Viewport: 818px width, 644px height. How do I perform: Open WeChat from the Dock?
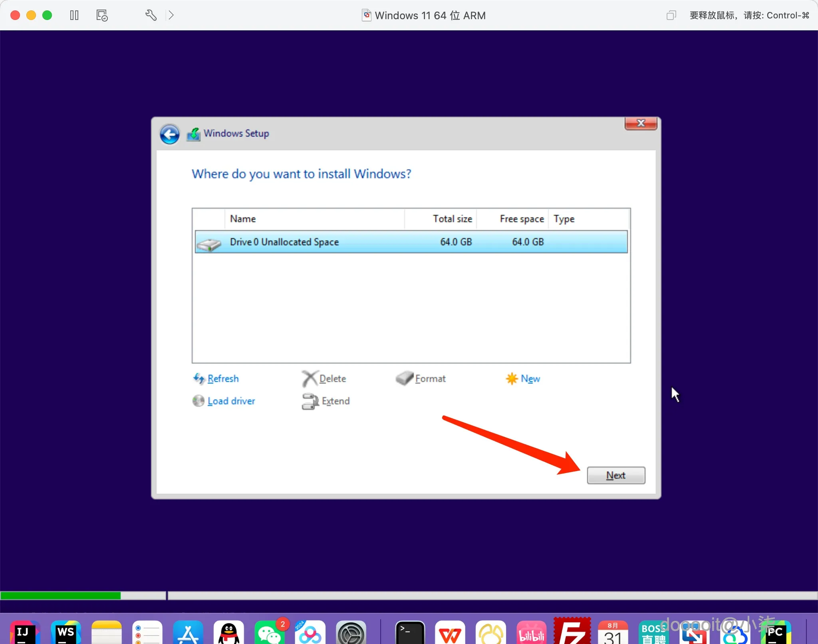coord(269,633)
